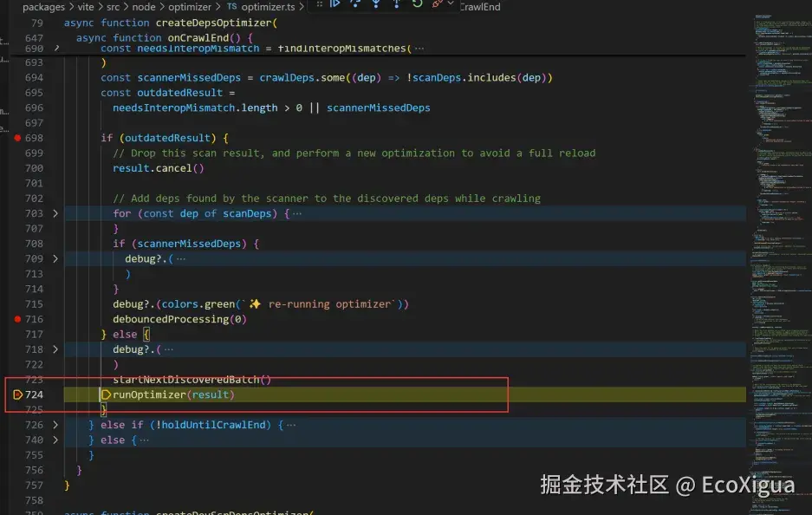Click holdUntilCrawlEnd on line 726
Screen dimensions: 812x515
click(x=213, y=425)
